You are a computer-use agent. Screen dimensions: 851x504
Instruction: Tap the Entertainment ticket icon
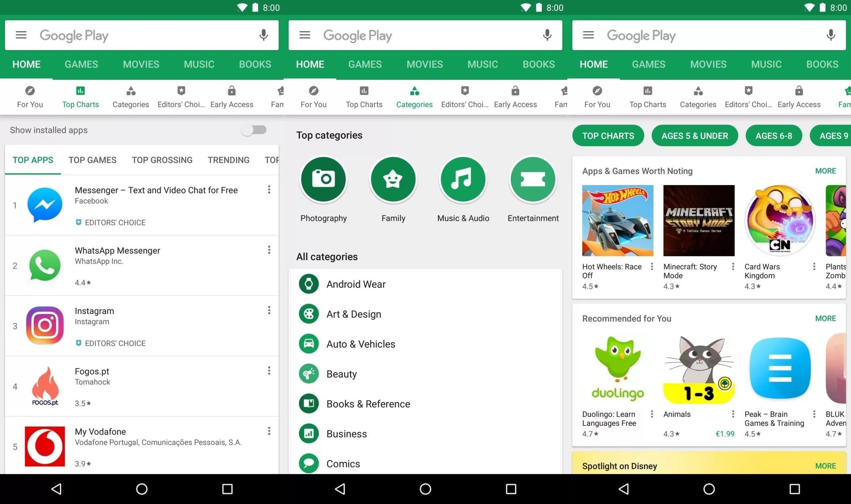click(x=533, y=179)
